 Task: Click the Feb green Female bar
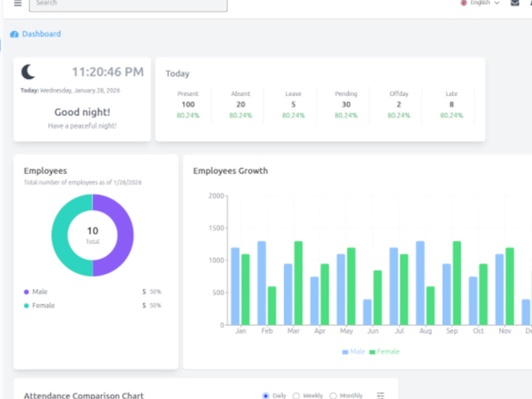pos(272,305)
